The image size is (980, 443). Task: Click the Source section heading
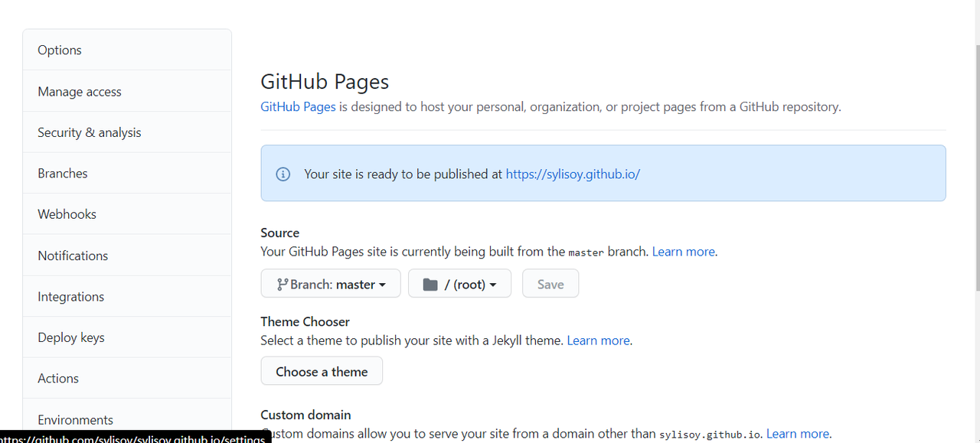[280, 233]
